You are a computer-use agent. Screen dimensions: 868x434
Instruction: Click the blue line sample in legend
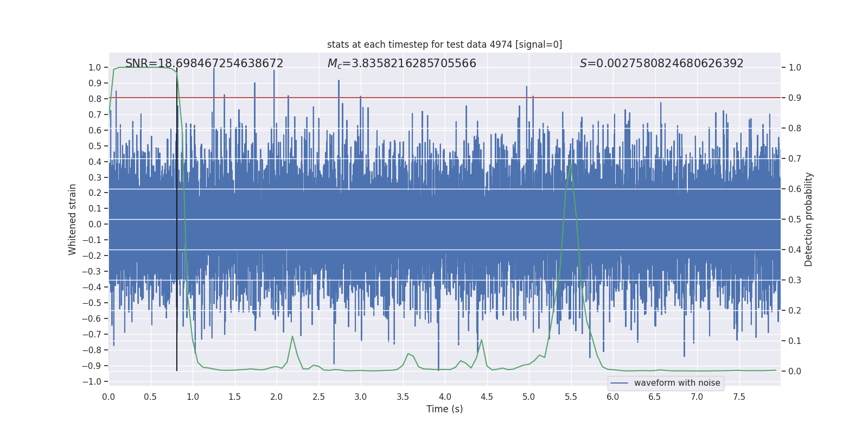(619, 383)
